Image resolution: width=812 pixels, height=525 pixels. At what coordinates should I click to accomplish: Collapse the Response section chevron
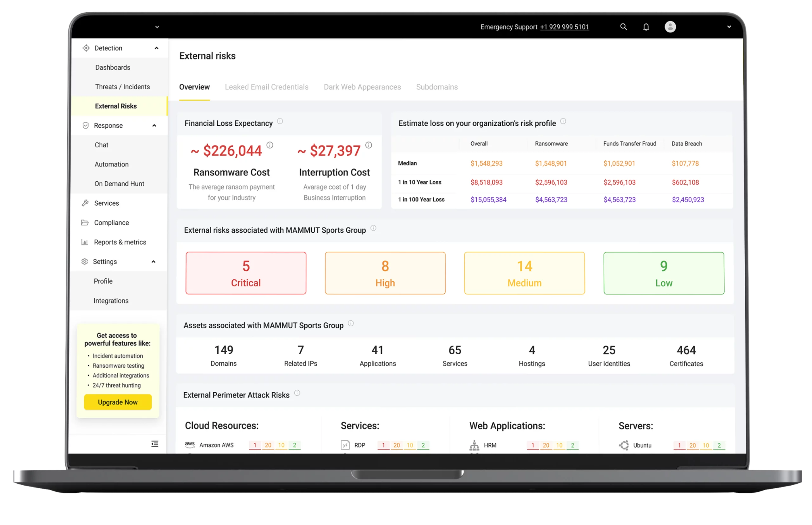(x=154, y=125)
